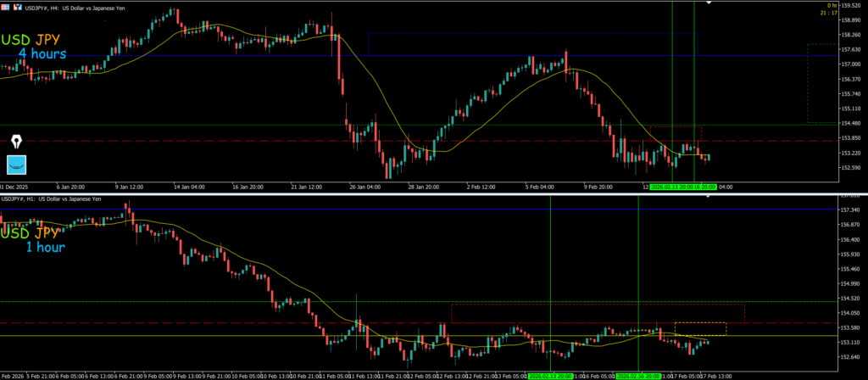868x380 pixels.
Task: Click the pen nib icon on H4 chart
Action: pyautogui.click(x=17, y=139)
